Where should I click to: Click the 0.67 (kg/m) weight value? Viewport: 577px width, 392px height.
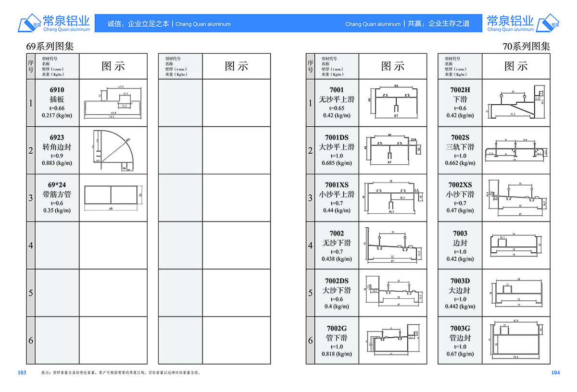(460, 355)
